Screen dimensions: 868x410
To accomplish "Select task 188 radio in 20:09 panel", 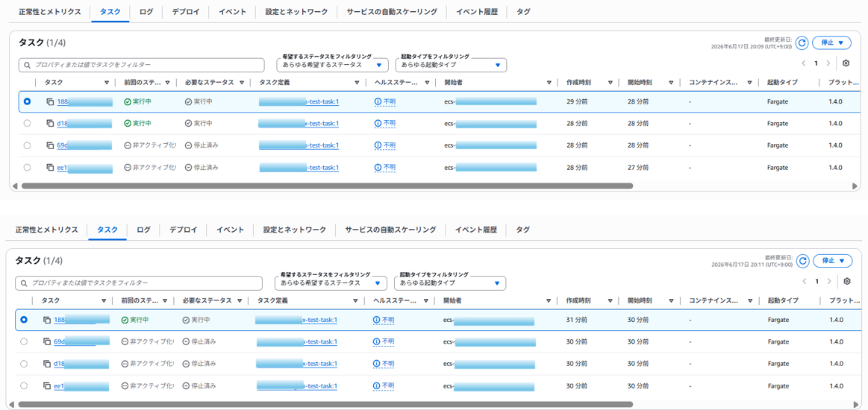I will (x=27, y=101).
